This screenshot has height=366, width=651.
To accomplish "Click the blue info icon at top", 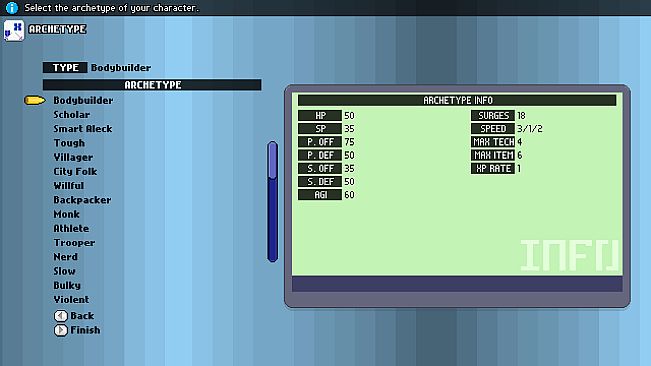I will click(12, 7).
